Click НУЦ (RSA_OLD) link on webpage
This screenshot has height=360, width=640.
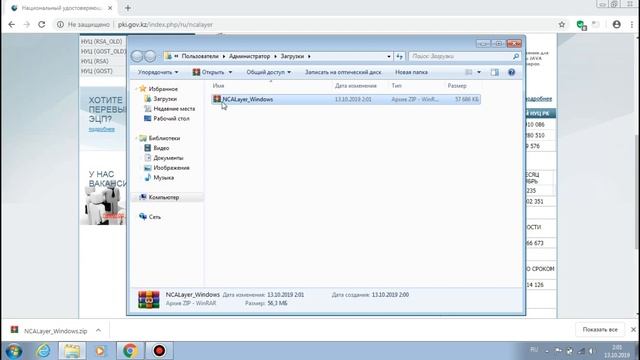(101, 42)
